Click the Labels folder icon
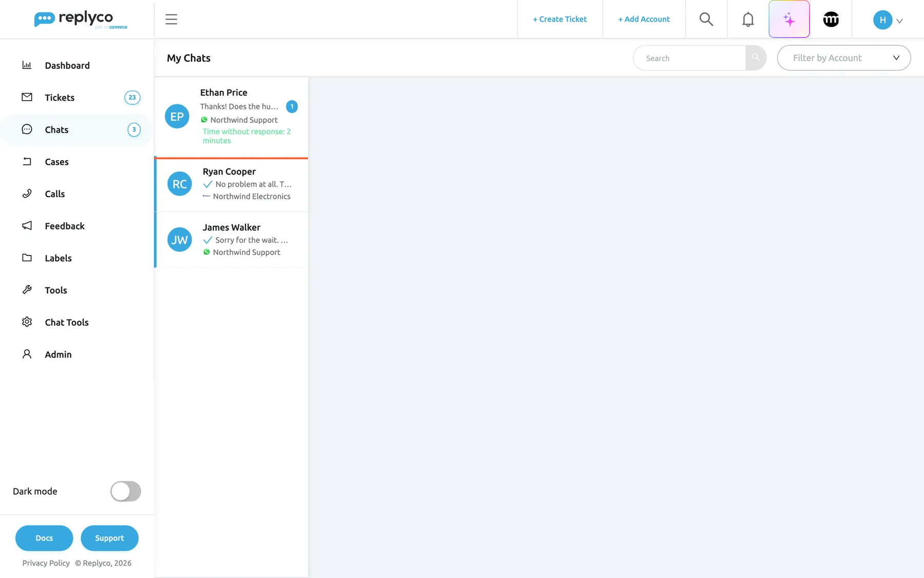 [27, 258]
